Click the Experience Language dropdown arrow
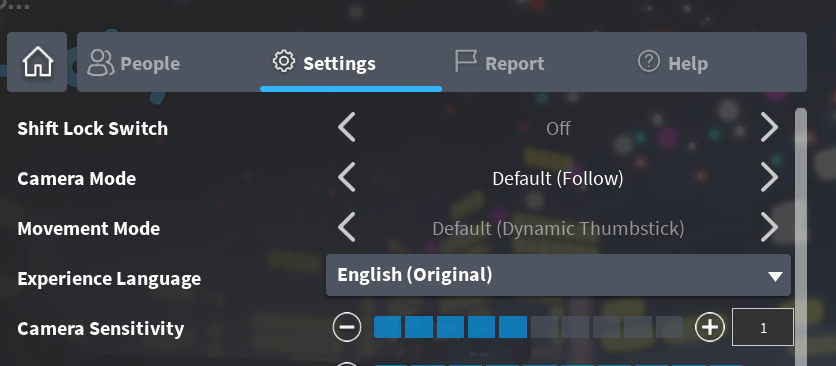This screenshot has width=836, height=366. (x=775, y=276)
